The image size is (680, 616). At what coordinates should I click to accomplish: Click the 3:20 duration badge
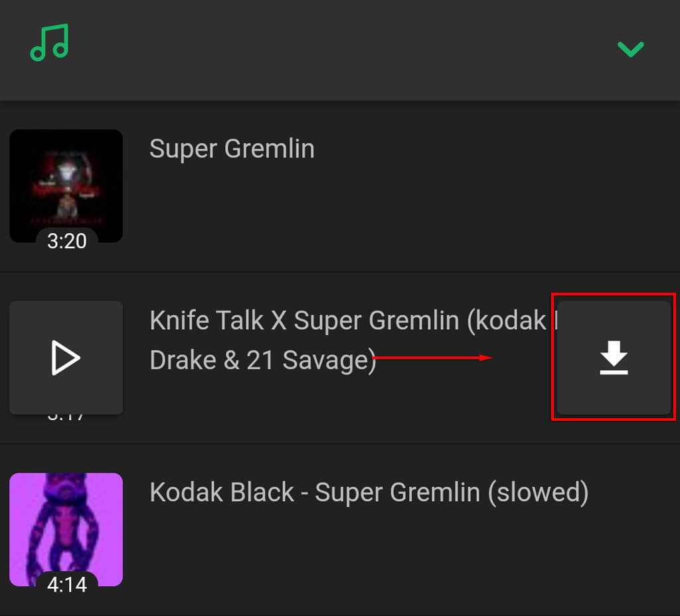click(x=66, y=241)
